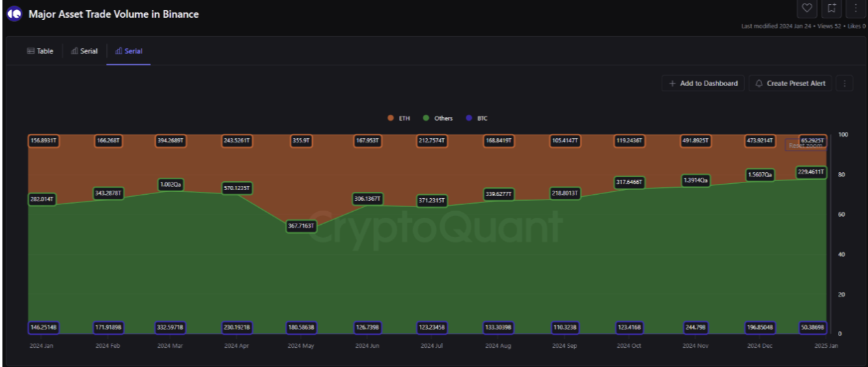This screenshot has width=868, height=367.
Task: Click the orange ETH legend color dot
Action: (391, 118)
